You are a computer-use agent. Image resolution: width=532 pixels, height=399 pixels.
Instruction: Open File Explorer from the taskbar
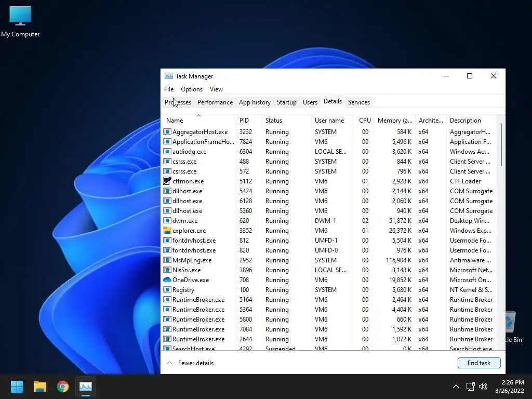(39, 387)
